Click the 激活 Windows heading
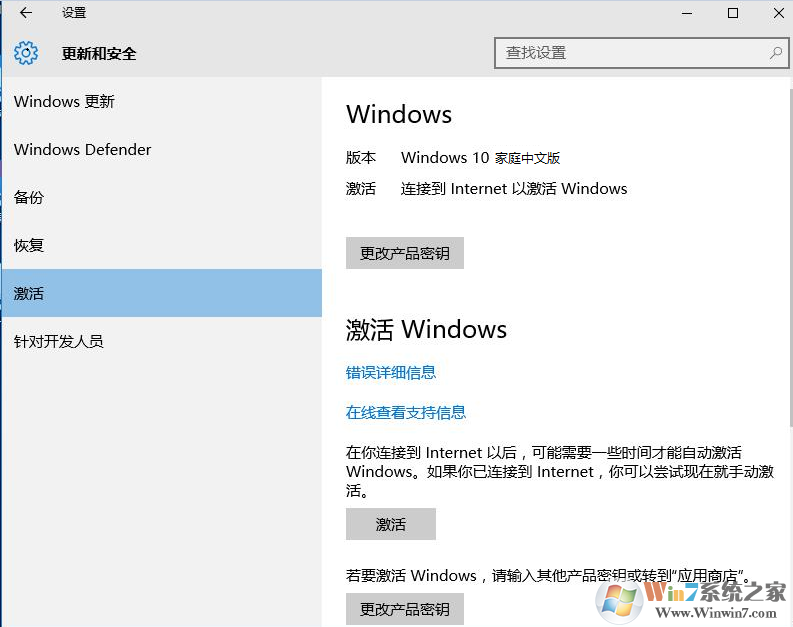The height and width of the screenshot is (627, 793). [x=426, y=329]
